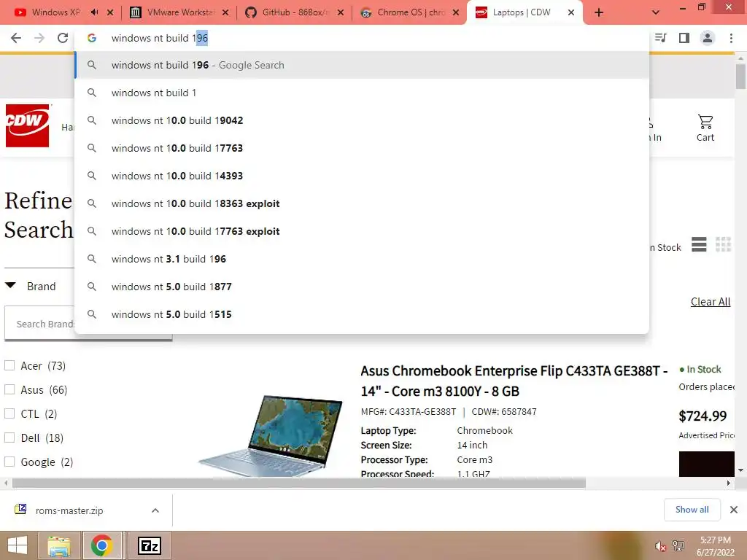Open the tab search chevron
Viewport: 747px width, 560px height.
pos(656,13)
